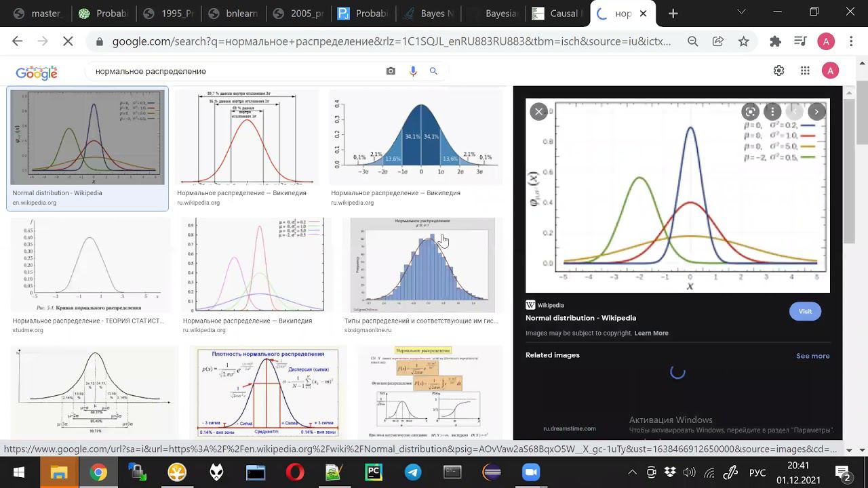
Task: Switch to the bnlearn tab
Action: [233, 14]
